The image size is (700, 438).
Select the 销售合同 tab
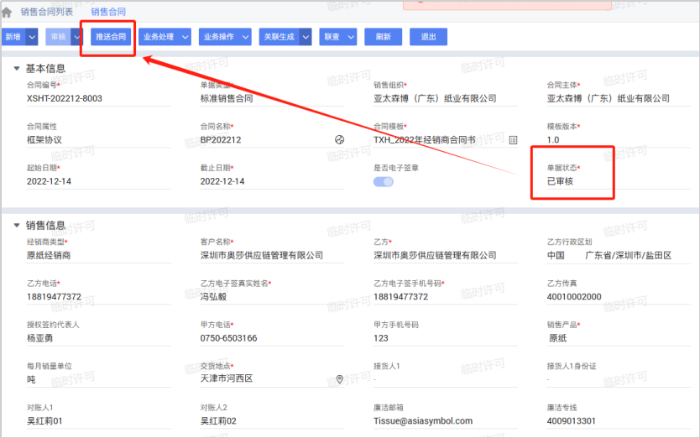point(108,11)
